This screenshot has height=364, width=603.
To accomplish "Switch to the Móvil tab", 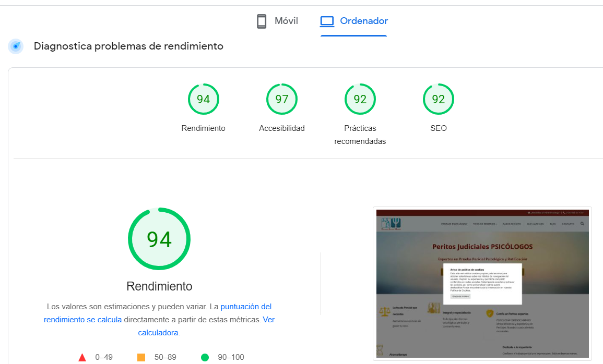I will click(x=277, y=21).
